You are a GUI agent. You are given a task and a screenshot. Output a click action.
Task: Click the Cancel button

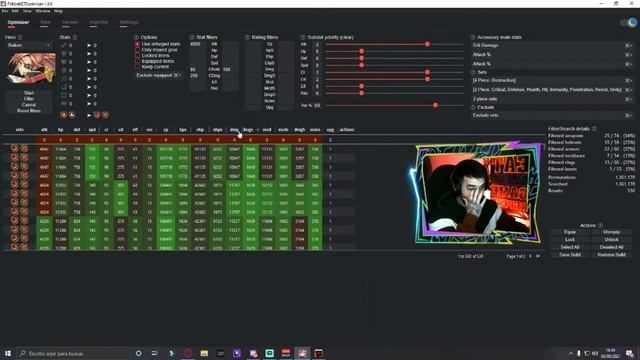pyautogui.click(x=29, y=105)
